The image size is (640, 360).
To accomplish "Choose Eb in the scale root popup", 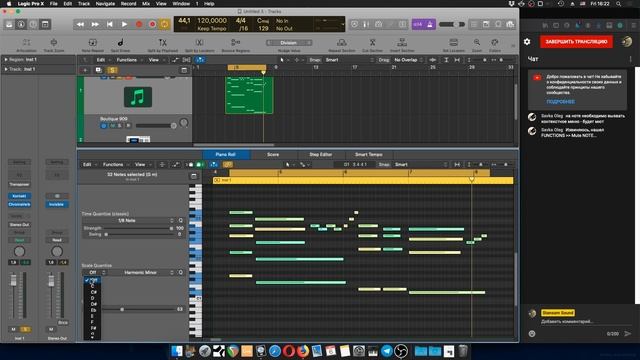I will pyautogui.click(x=93, y=310).
